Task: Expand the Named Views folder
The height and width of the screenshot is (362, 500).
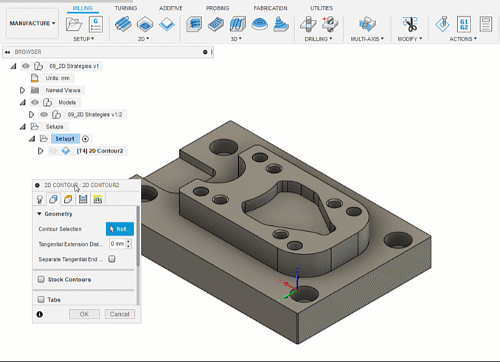Action: point(22,90)
